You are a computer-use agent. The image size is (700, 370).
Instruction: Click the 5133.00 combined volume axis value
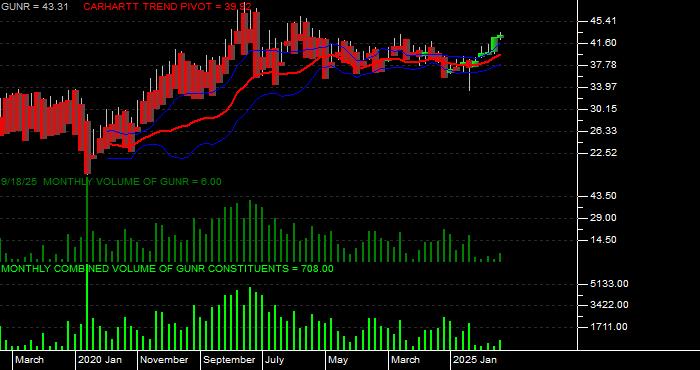609,283
